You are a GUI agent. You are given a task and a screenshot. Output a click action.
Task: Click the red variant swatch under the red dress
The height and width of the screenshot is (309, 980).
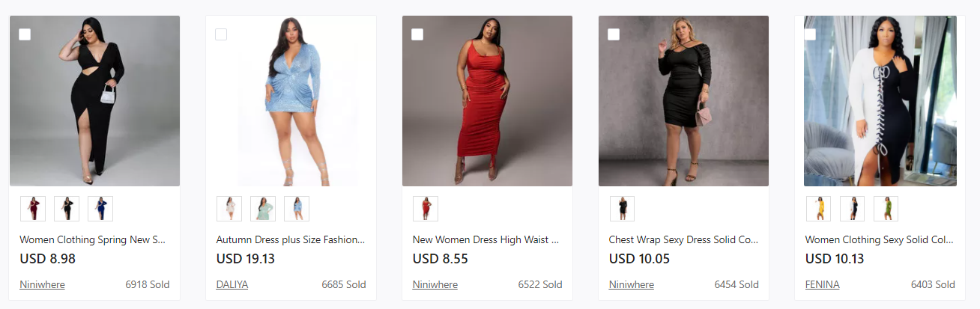tap(426, 209)
